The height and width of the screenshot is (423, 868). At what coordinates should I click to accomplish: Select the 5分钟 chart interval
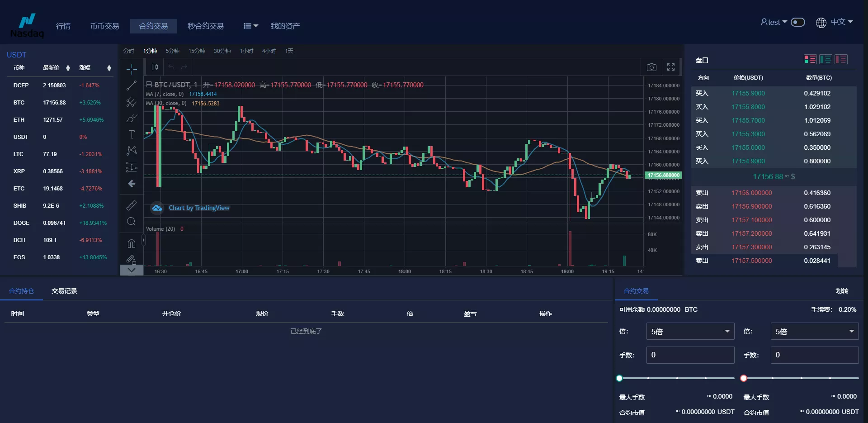[x=172, y=51]
